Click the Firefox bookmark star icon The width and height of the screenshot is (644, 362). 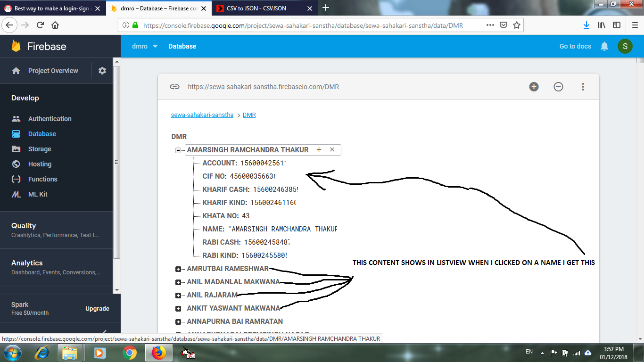pos(517,25)
